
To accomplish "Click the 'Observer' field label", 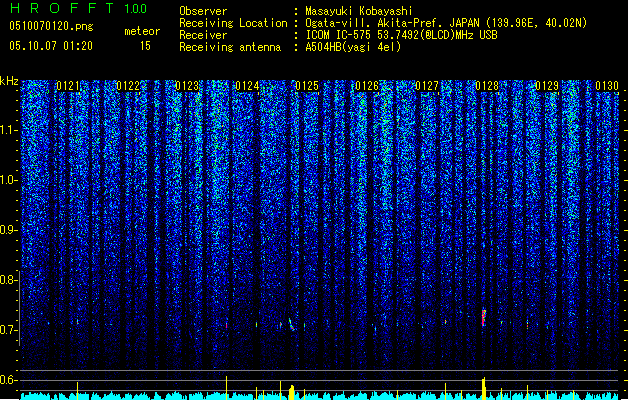I will [x=203, y=11].
